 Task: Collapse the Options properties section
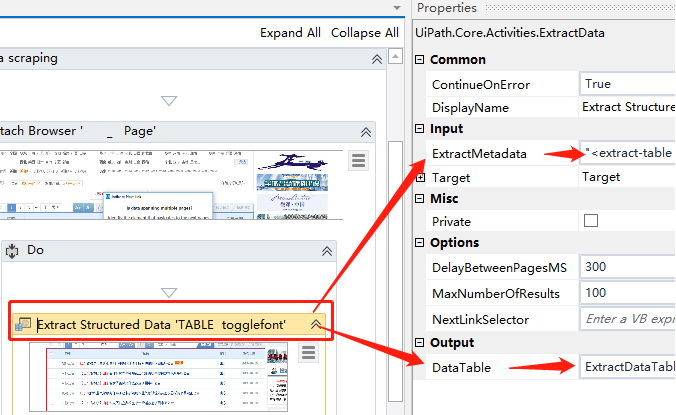pyautogui.click(x=419, y=243)
